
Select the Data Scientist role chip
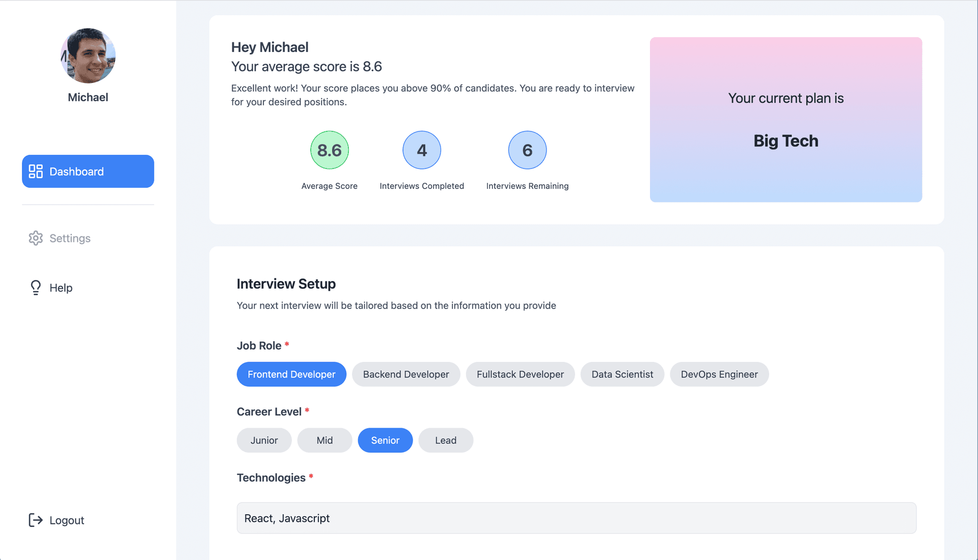click(622, 374)
